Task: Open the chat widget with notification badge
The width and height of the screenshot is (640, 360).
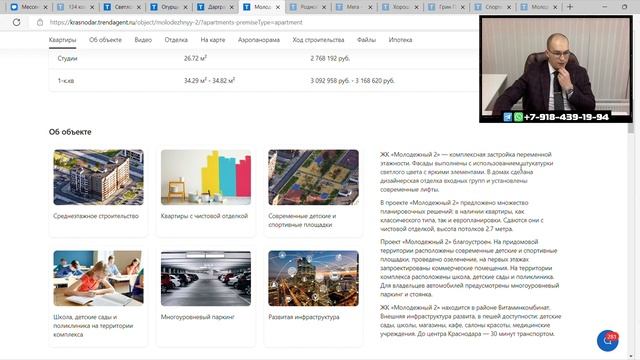Action: click(x=607, y=341)
